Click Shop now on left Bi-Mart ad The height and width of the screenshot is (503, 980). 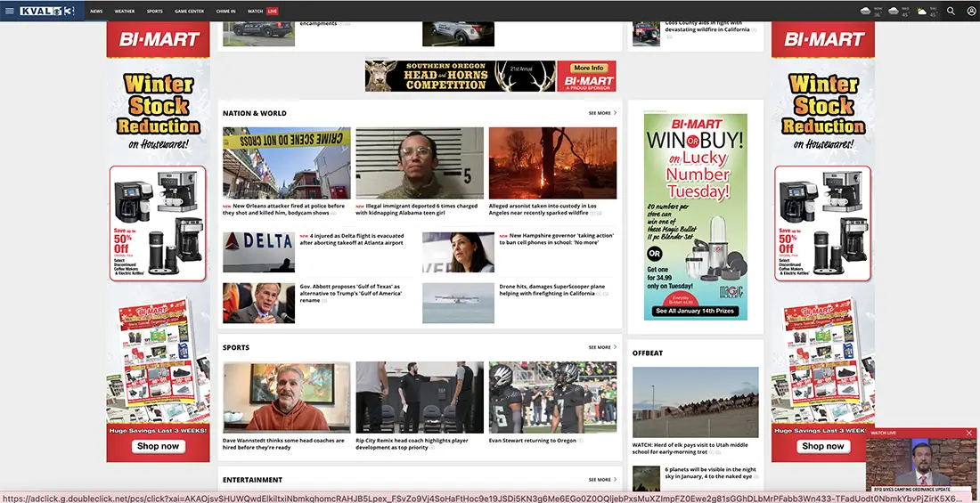[x=158, y=446]
